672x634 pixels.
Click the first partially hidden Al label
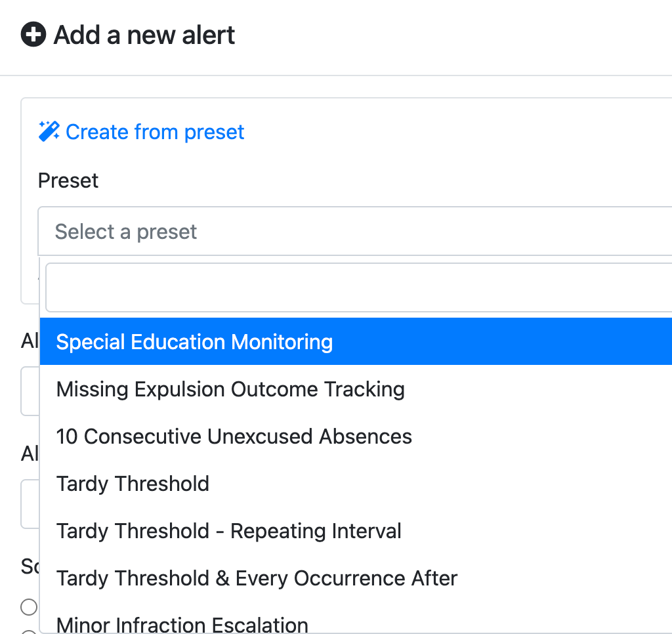click(30, 341)
